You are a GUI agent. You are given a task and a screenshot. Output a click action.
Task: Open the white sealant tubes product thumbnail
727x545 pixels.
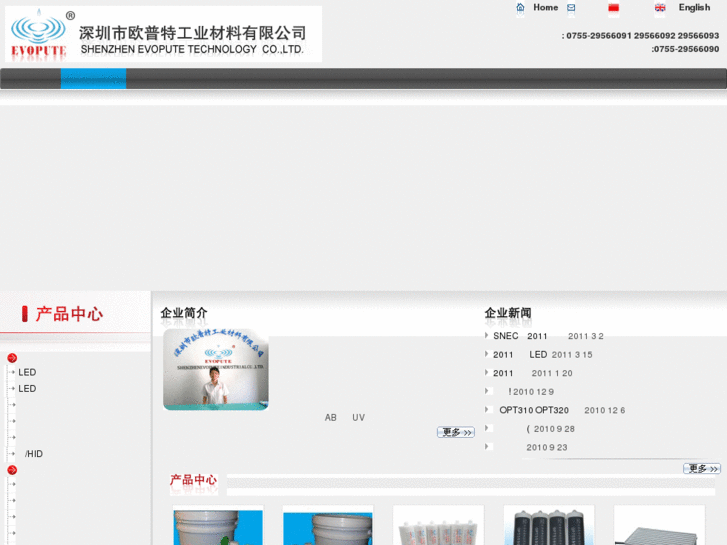[x=438, y=526]
